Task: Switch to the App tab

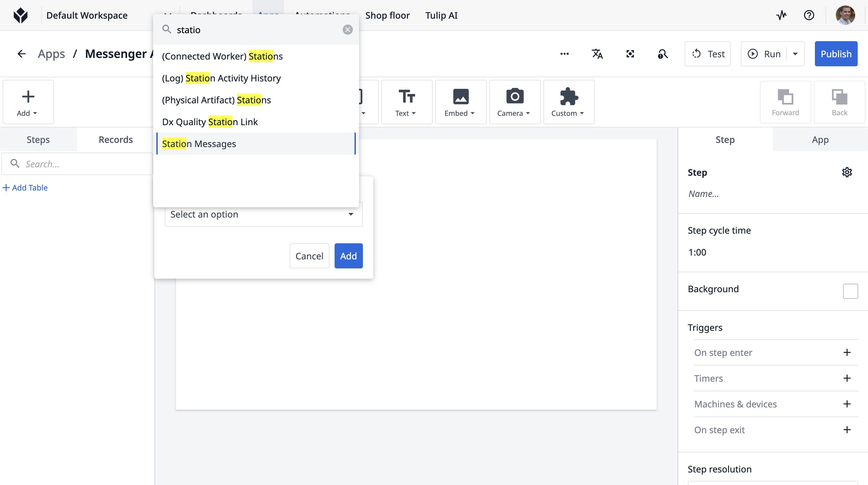Action: pos(820,140)
